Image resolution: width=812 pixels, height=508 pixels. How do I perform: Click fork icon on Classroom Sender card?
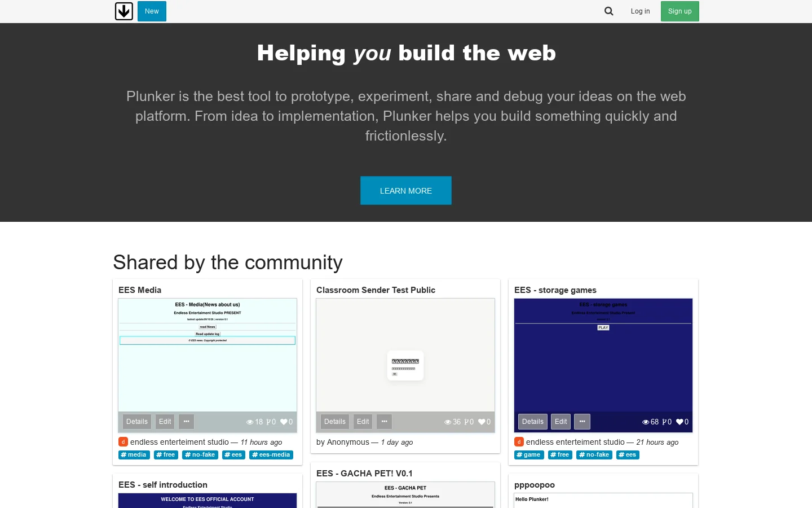[x=466, y=422]
